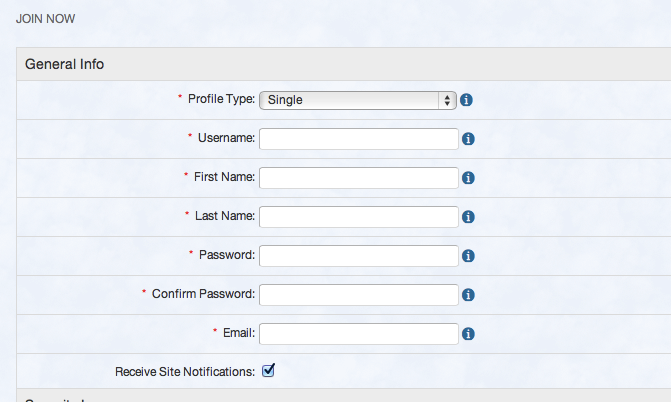The height and width of the screenshot is (402, 671).
Task: Click the JOIN NOW heading
Action: pyautogui.click(x=46, y=18)
